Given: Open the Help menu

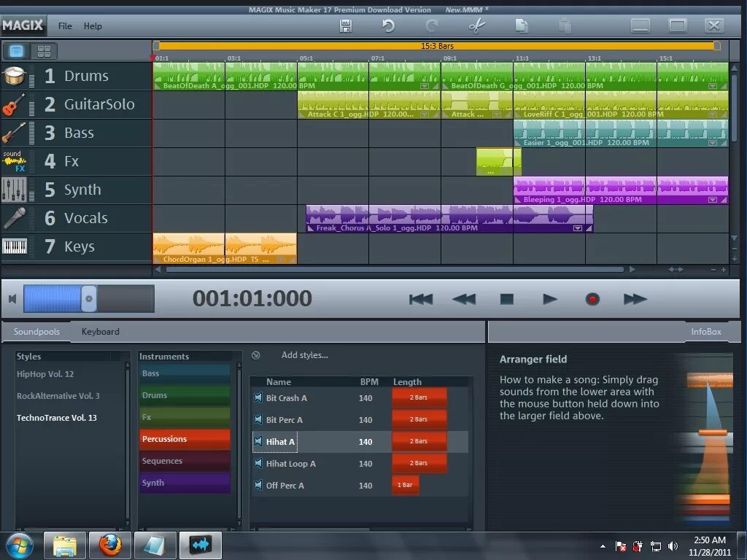Looking at the screenshot, I should 93,26.
